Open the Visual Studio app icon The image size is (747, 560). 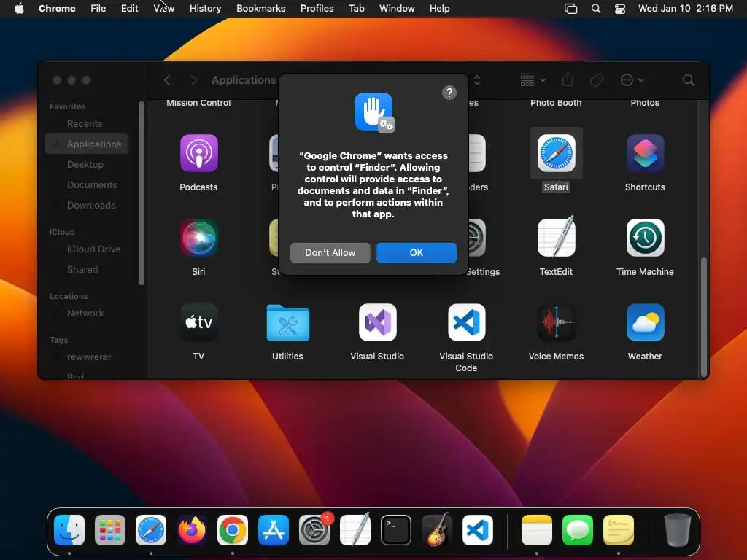377,322
